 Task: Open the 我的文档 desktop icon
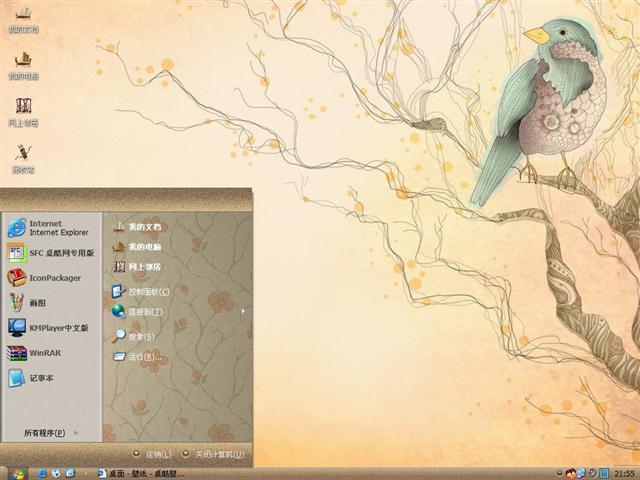point(23,19)
